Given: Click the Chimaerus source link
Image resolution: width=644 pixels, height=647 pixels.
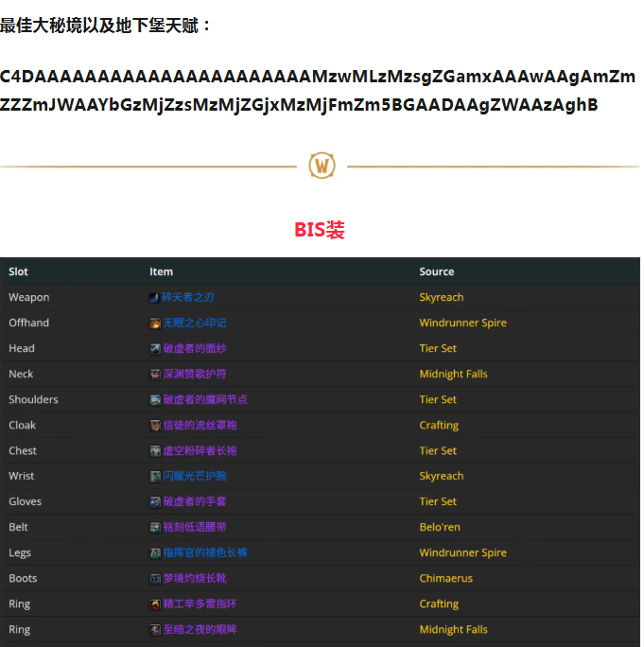Looking at the screenshot, I should tap(445, 578).
